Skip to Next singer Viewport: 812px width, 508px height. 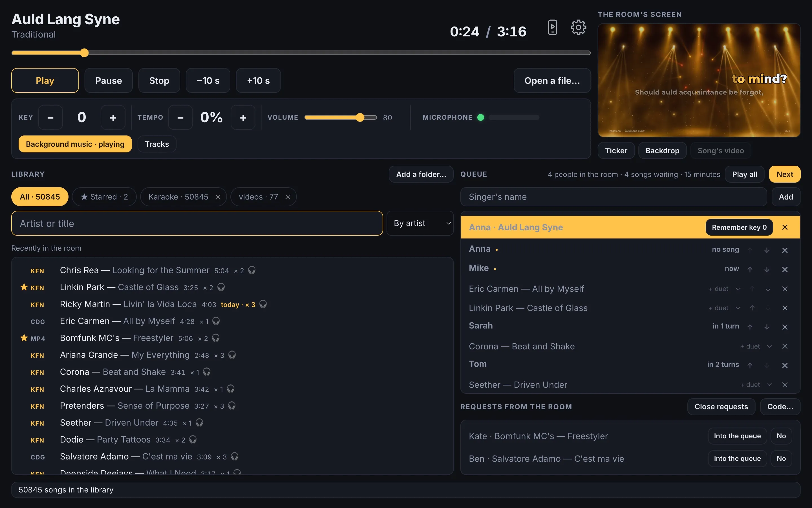[784, 174]
